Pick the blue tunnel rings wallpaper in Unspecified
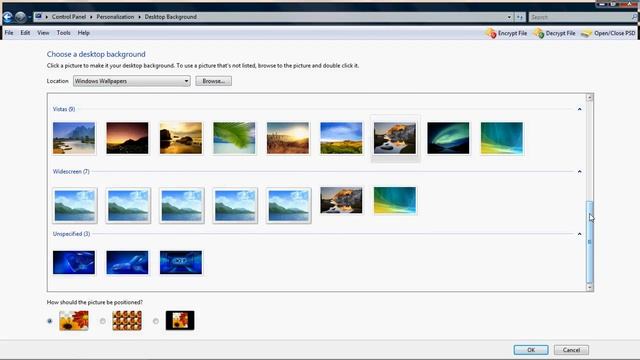Screen dimensions: 640x360 pyautogui.click(x=181, y=262)
